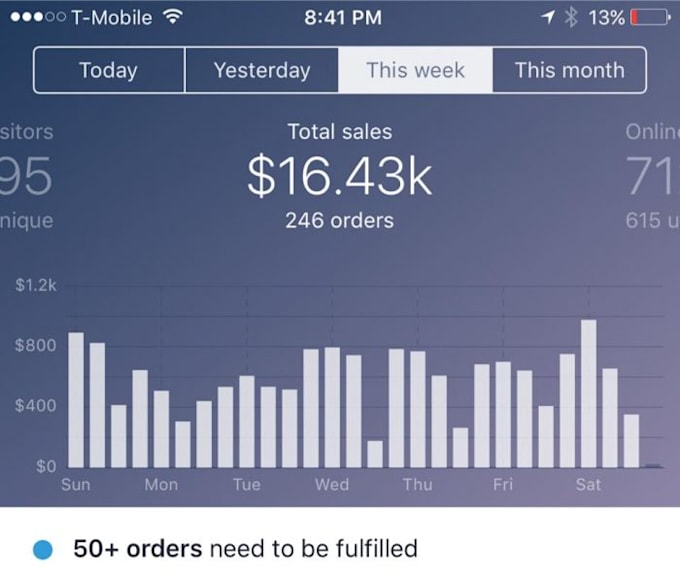Tap the tallest Saturday sales bar
Viewport: 680px width, 579px height.
pyautogui.click(x=588, y=393)
